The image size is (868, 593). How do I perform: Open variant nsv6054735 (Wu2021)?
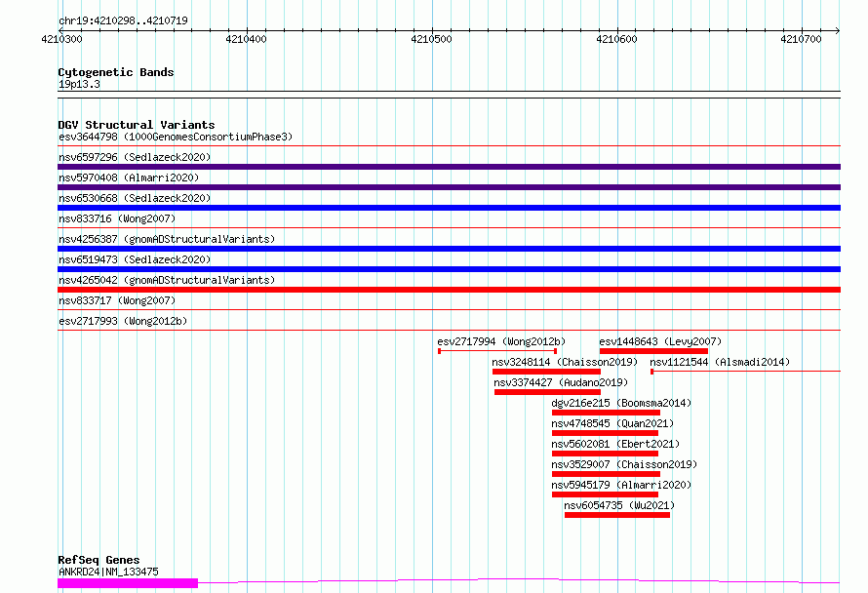click(619, 505)
